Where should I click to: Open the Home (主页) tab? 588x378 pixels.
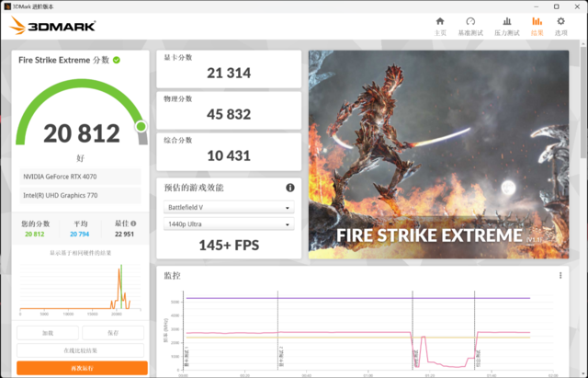(x=440, y=27)
